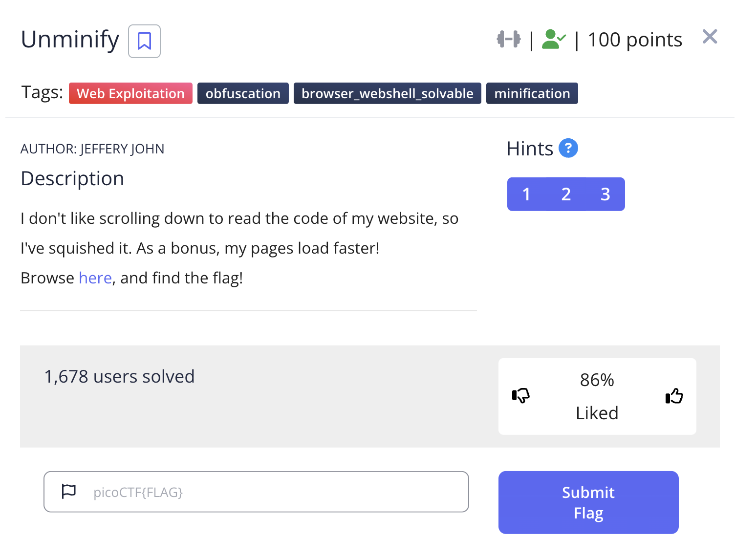Click the 86% Liked rating label
Viewport: 735px width, 560px height.
pos(597,396)
